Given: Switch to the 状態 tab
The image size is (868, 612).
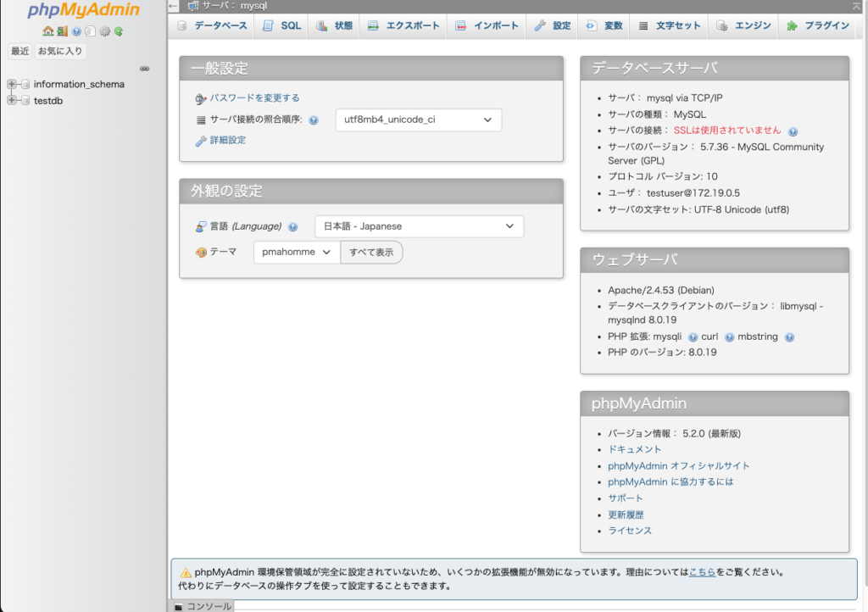Looking at the screenshot, I should 334,25.
